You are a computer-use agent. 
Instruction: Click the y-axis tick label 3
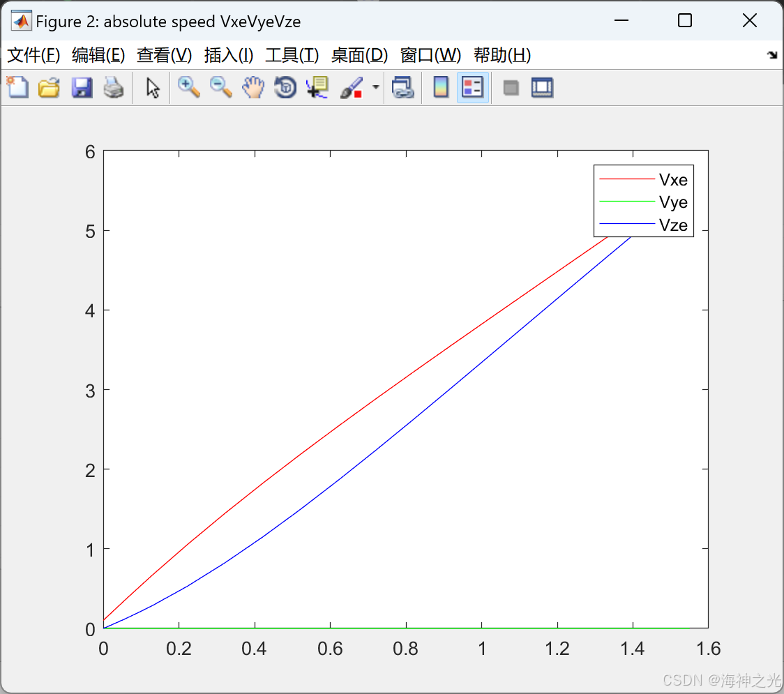tap(90, 391)
